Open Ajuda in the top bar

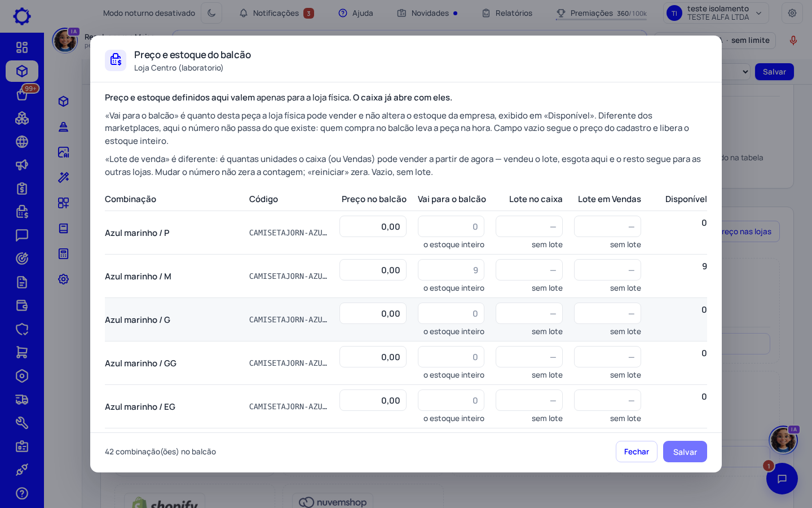[x=356, y=13]
